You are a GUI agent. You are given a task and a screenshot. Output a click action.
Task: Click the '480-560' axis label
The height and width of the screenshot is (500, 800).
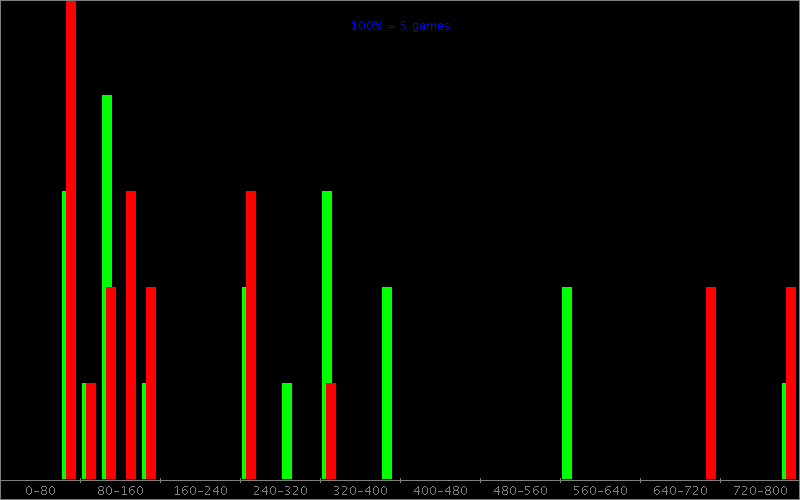(520, 491)
